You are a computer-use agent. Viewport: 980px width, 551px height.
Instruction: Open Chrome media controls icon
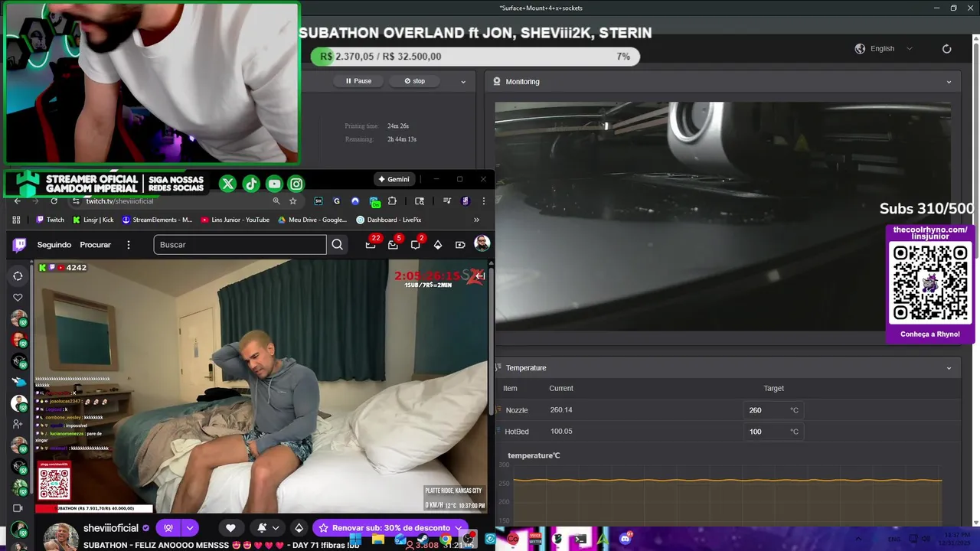pos(447,201)
